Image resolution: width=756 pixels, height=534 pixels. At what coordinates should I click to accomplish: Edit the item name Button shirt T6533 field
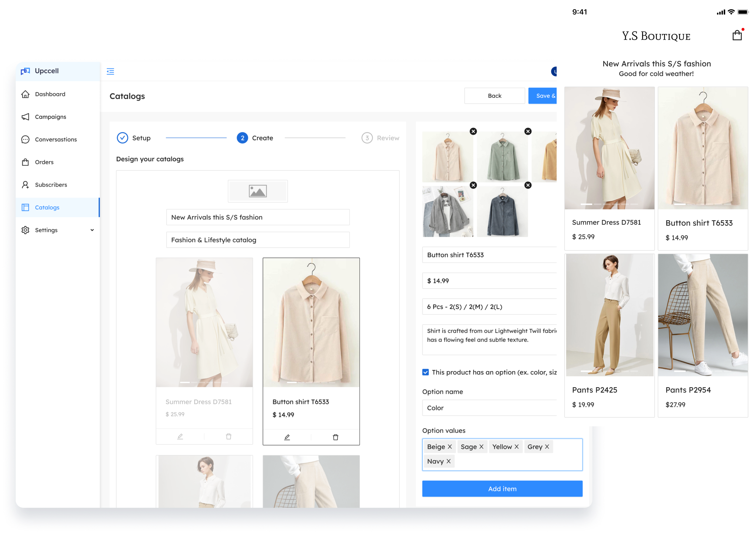(x=489, y=255)
